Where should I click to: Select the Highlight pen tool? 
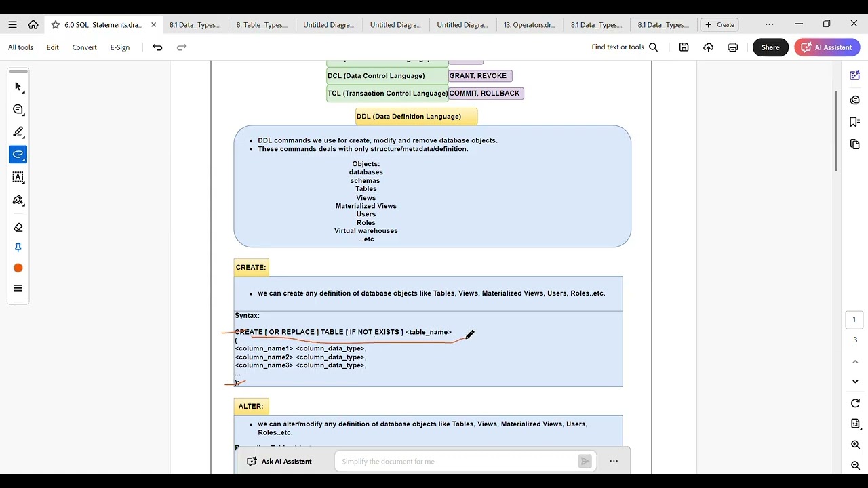pyautogui.click(x=18, y=132)
